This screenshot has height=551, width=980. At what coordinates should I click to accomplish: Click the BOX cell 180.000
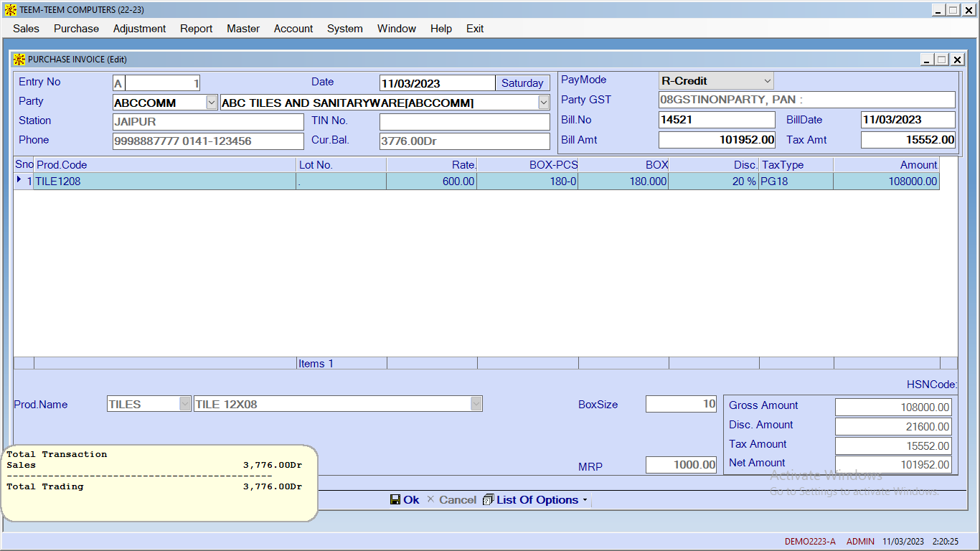coord(623,182)
